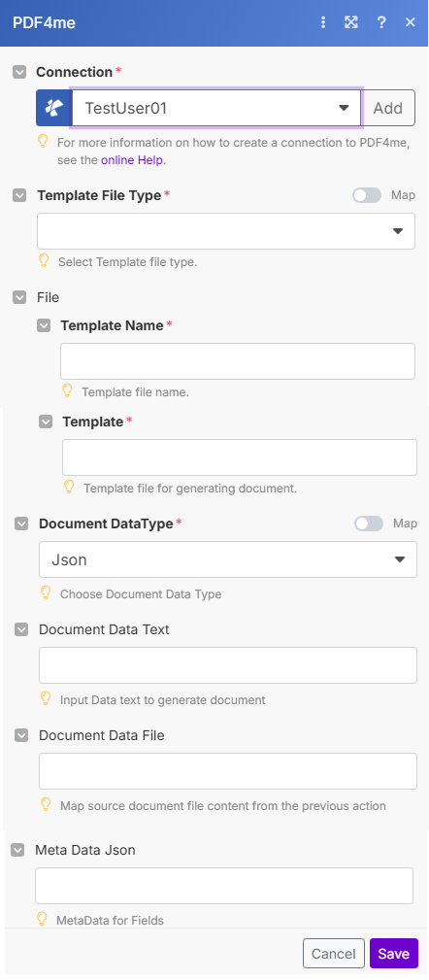Enable Map toggle for Document DataType
The image size is (429, 980).
click(369, 524)
